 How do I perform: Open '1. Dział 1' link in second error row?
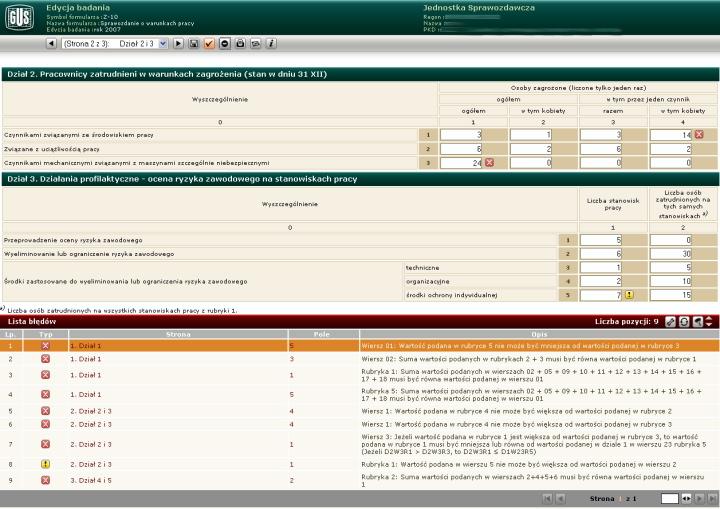(86, 360)
